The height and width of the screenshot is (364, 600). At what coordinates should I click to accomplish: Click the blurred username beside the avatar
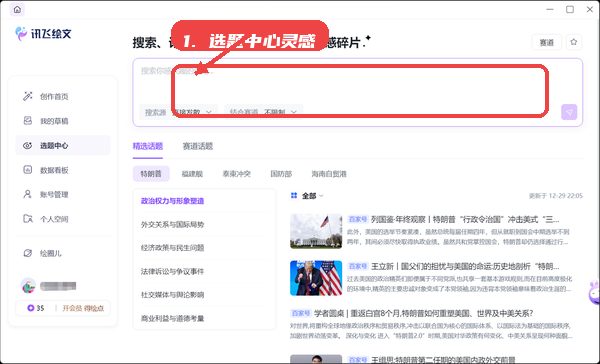(x=58, y=286)
